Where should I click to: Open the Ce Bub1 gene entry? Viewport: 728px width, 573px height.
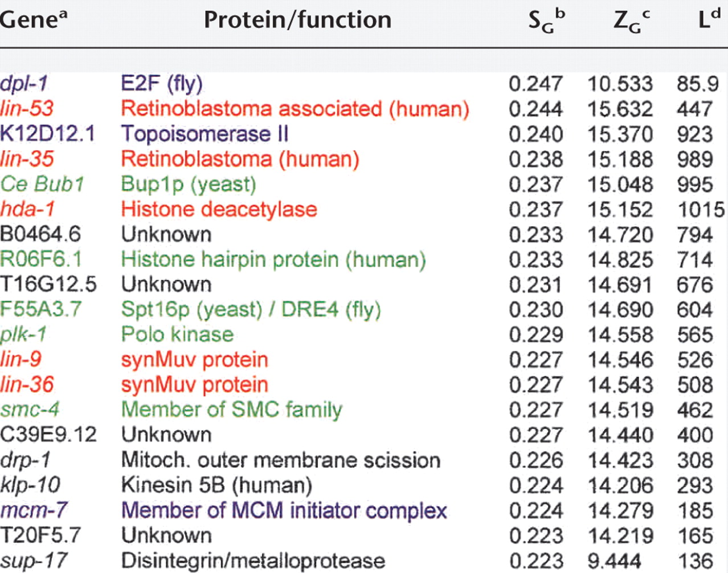(42, 184)
